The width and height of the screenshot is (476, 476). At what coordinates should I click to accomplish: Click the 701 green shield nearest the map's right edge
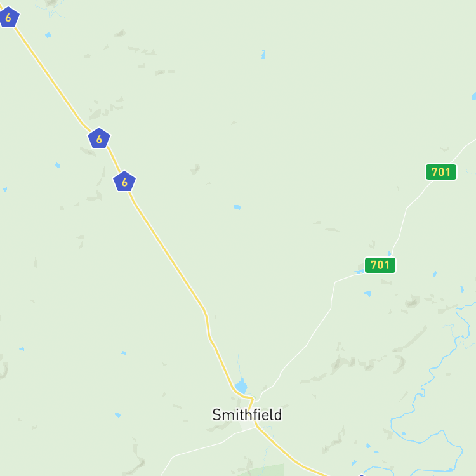click(441, 172)
